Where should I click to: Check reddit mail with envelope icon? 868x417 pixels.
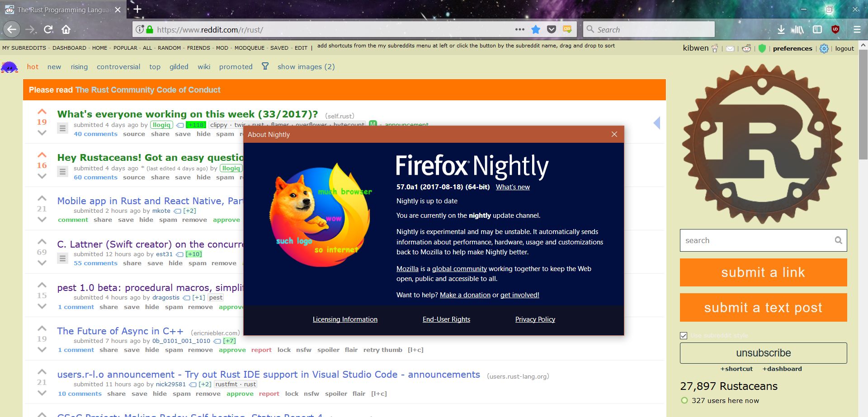[730, 48]
